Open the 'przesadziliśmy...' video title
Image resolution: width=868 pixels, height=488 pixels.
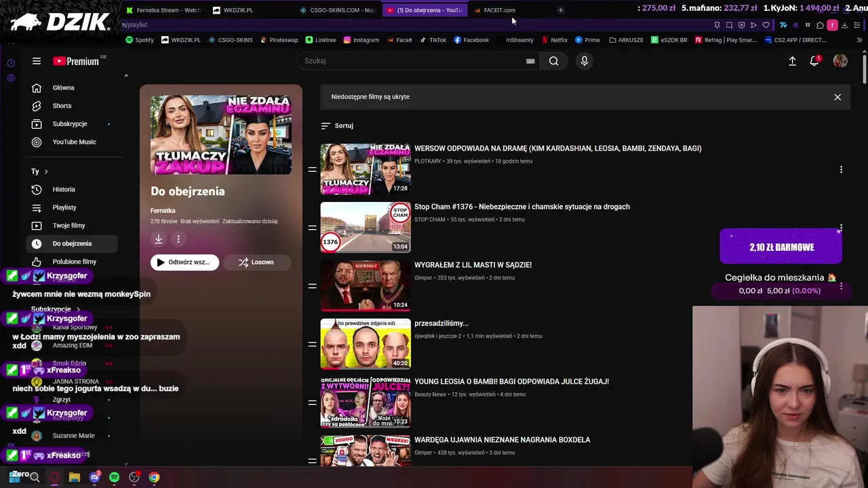441,323
